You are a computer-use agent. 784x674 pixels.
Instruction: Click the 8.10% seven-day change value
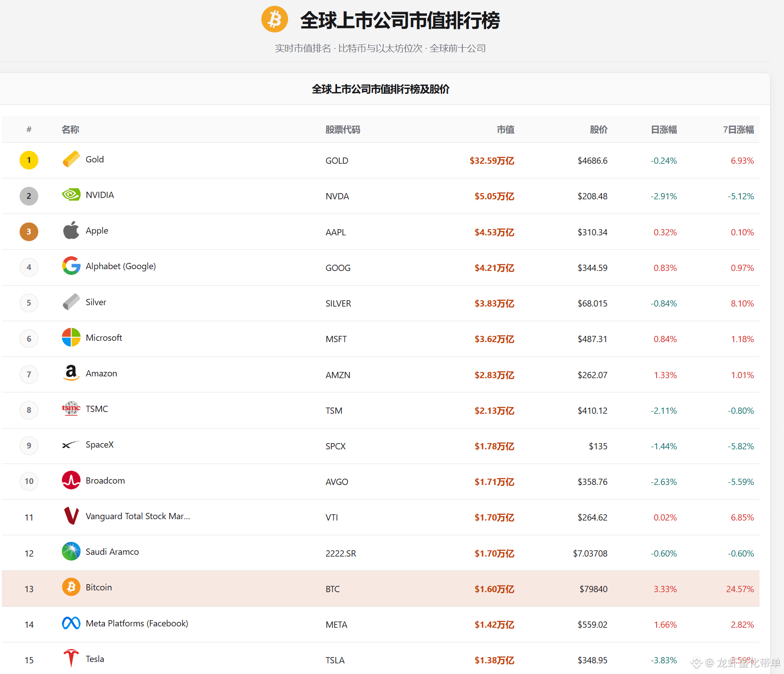pyautogui.click(x=742, y=303)
